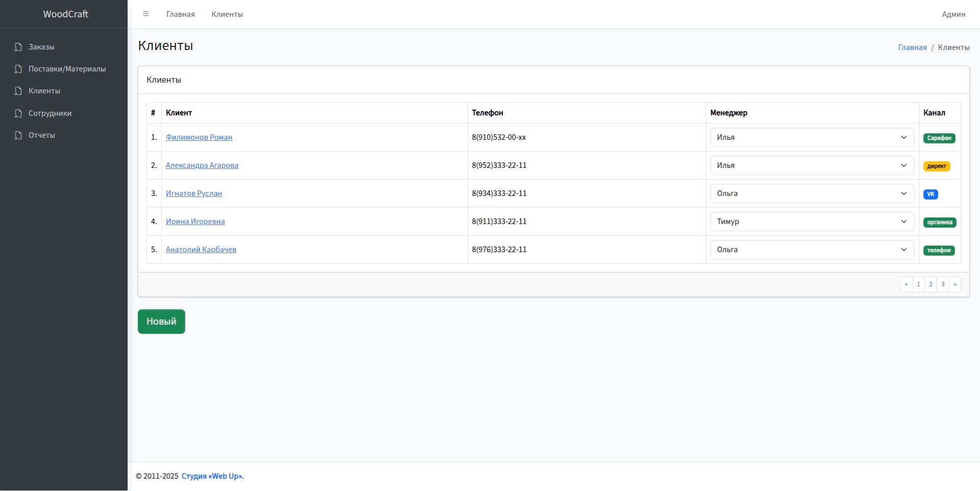Open client Александра Агарова's profile link
Image resolution: width=980 pixels, height=491 pixels.
pos(202,165)
